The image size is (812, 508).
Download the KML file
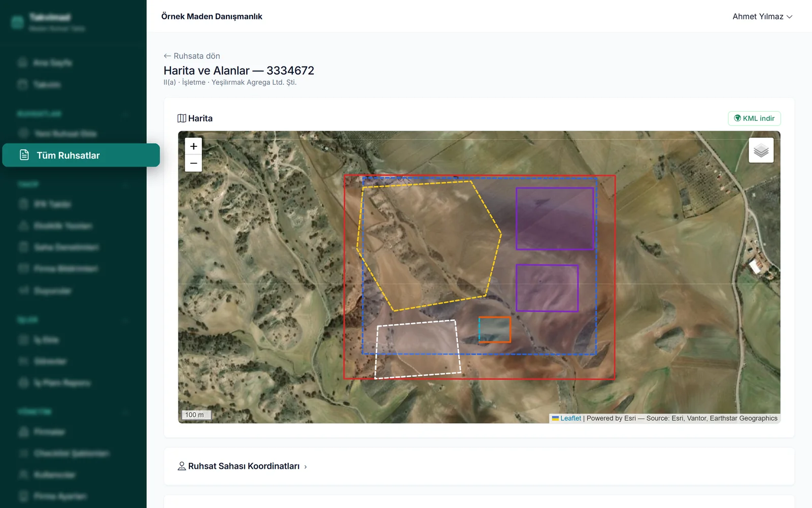(x=754, y=118)
